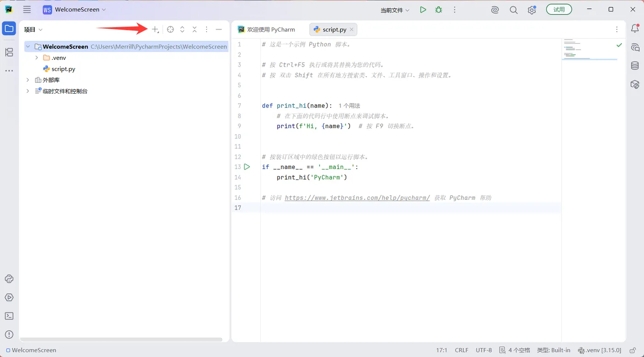The width and height of the screenshot is (644, 357).
Task: Collapse the WelcomeScreen root folder
Action: pyautogui.click(x=28, y=46)
